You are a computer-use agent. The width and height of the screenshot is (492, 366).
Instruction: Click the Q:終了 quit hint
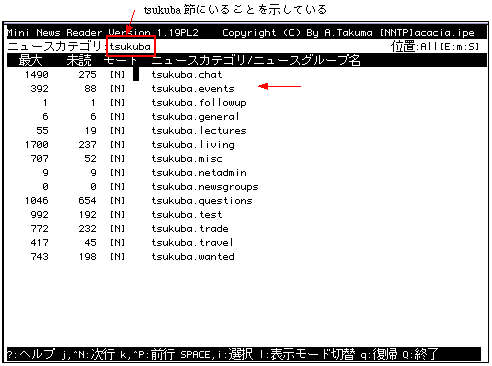coord(420,354)
